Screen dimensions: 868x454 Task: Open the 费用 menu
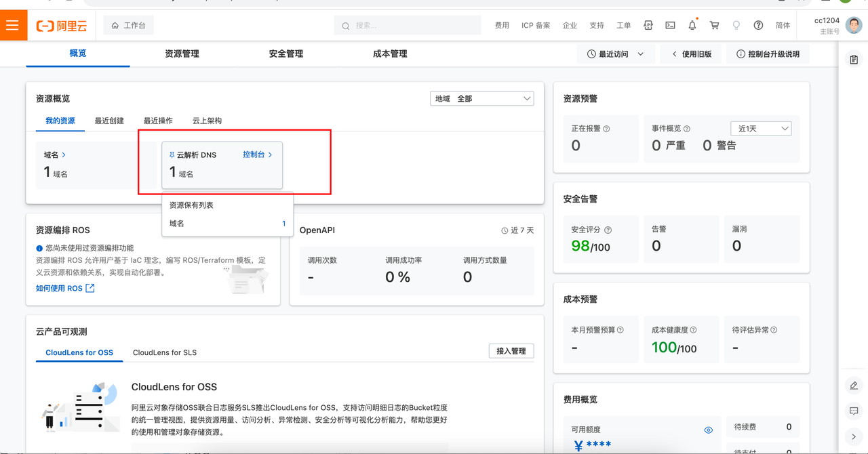502,26
